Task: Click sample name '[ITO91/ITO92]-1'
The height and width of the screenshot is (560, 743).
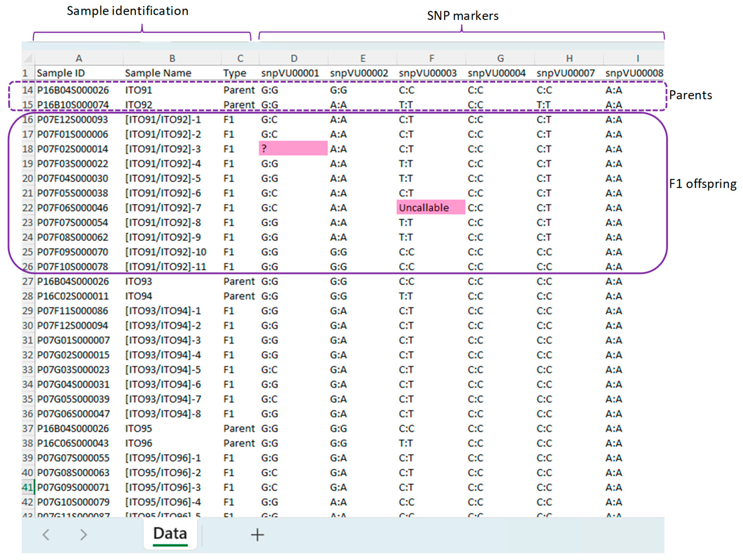Action: pos(163,120)
